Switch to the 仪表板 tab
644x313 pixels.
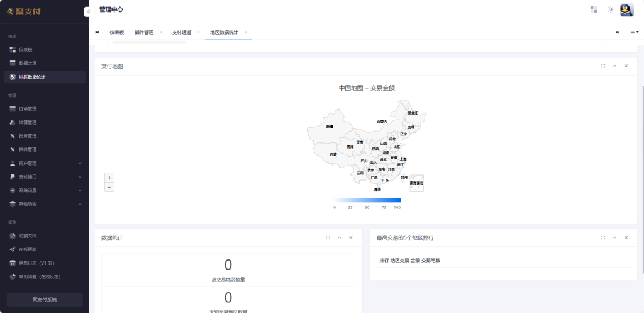116,33
